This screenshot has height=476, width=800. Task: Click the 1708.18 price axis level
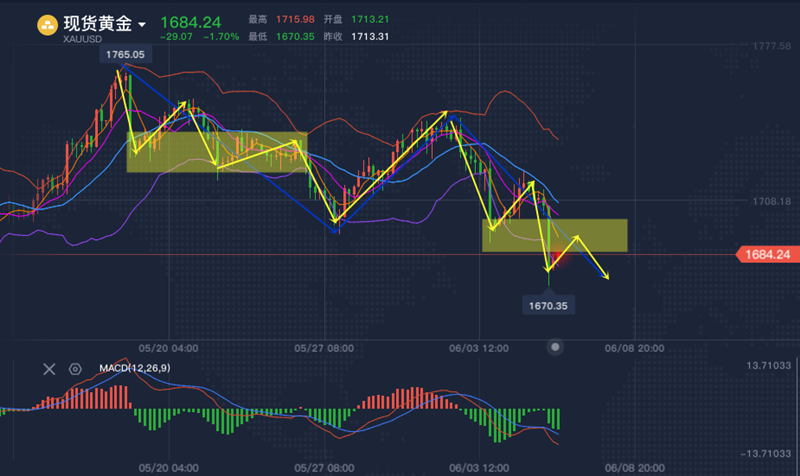pyautogui.click(x=771, y=201)
